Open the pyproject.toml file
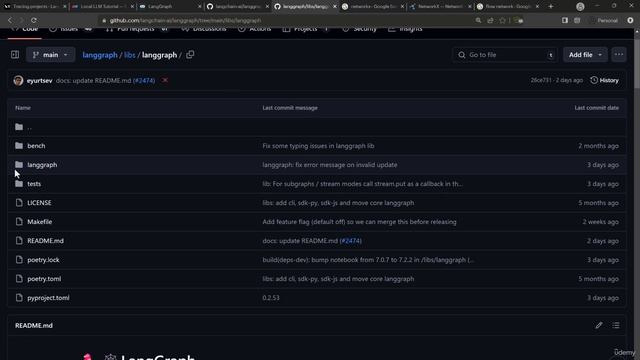 coord(48,298)
